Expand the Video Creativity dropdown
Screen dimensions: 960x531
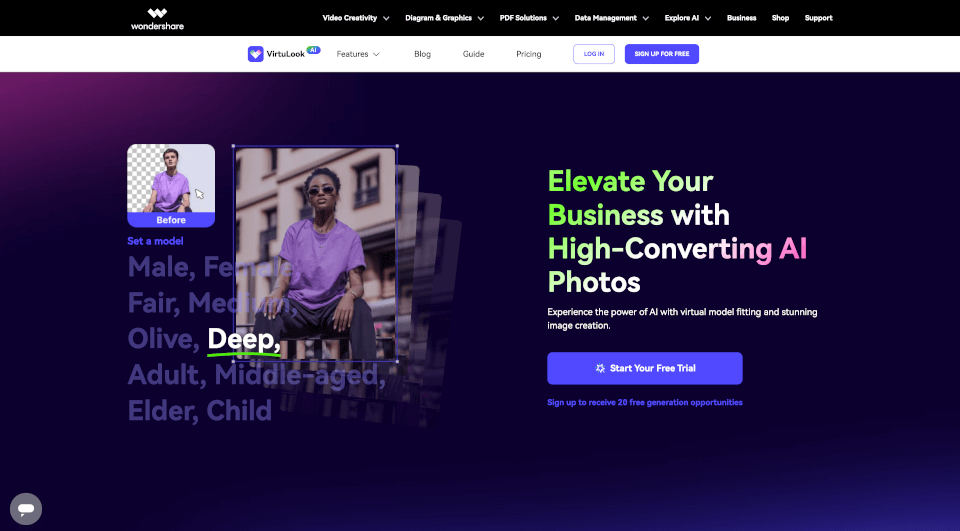356,18
